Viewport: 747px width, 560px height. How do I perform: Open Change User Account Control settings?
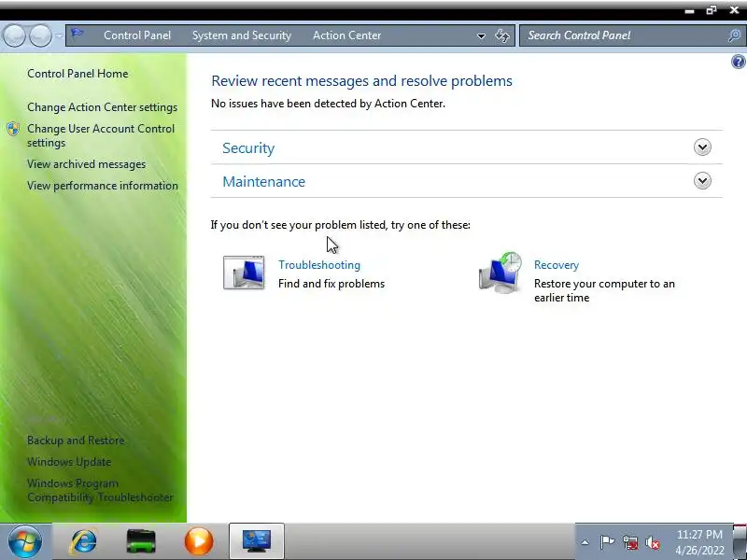point(101,135)
